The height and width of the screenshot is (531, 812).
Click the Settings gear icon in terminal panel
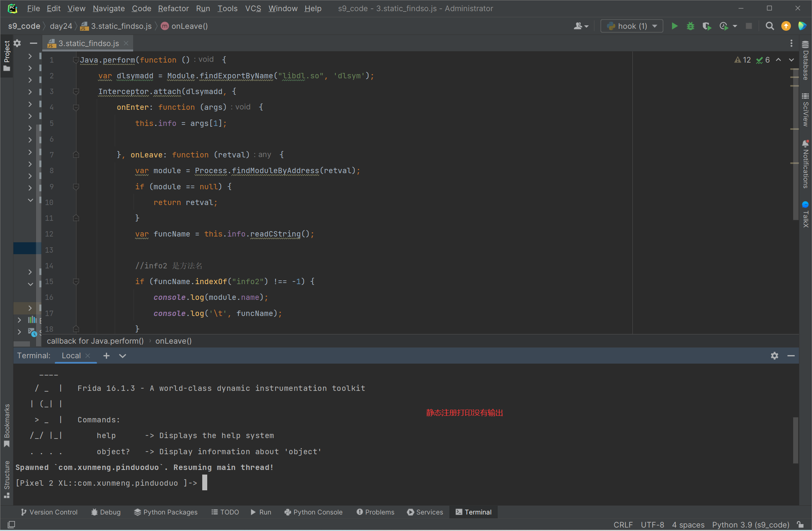pos(775,356)
